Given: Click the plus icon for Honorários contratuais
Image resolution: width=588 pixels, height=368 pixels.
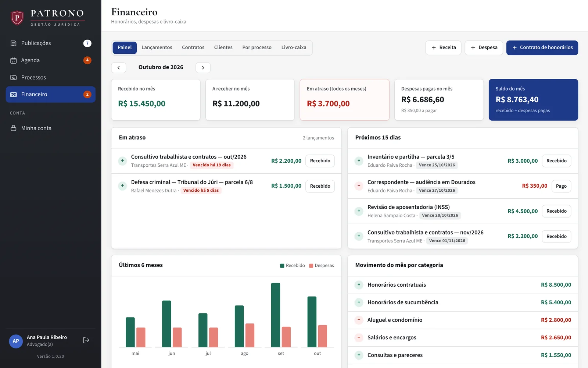Looking at the screenshot, I should click(x=359, y=285).
